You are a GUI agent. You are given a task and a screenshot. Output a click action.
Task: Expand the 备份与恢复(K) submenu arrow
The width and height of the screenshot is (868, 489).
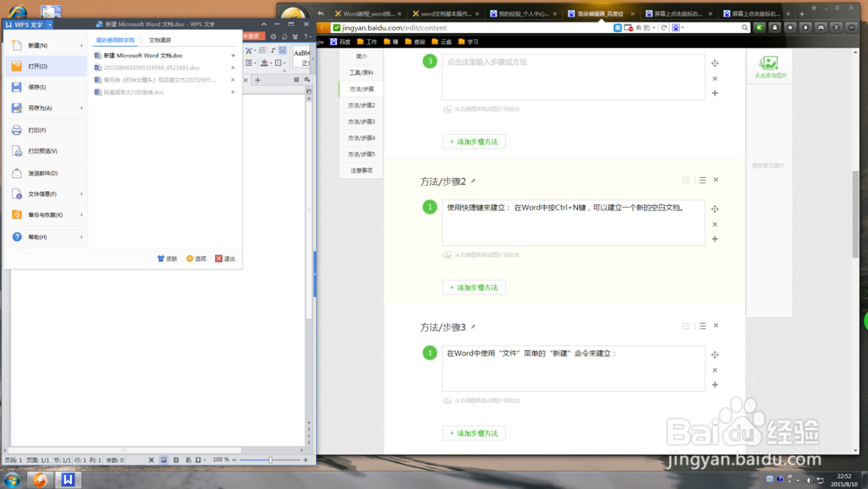[x=82, y=215]
